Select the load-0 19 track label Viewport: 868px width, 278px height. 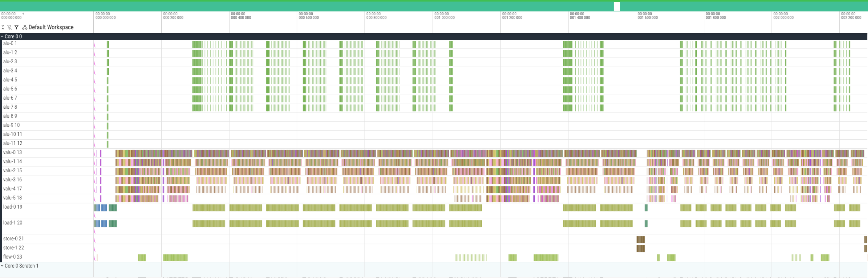pyautogui.click(x=12, y=207)
